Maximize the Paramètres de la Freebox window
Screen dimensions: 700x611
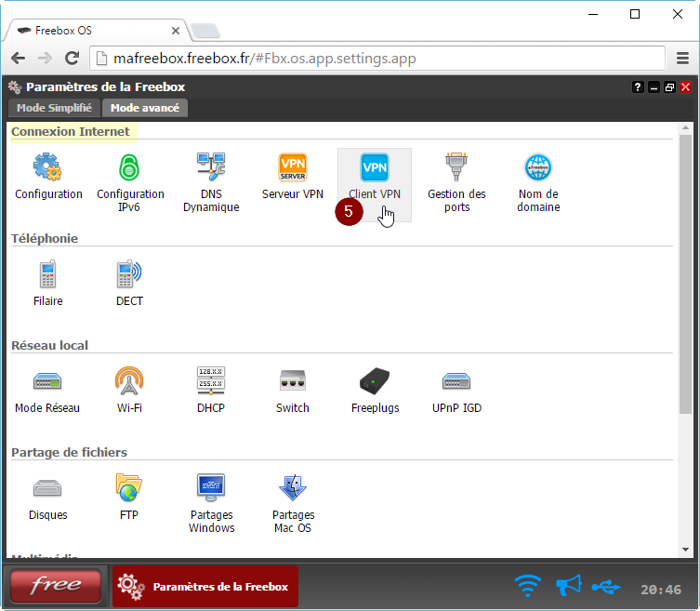tap(669, 87)
